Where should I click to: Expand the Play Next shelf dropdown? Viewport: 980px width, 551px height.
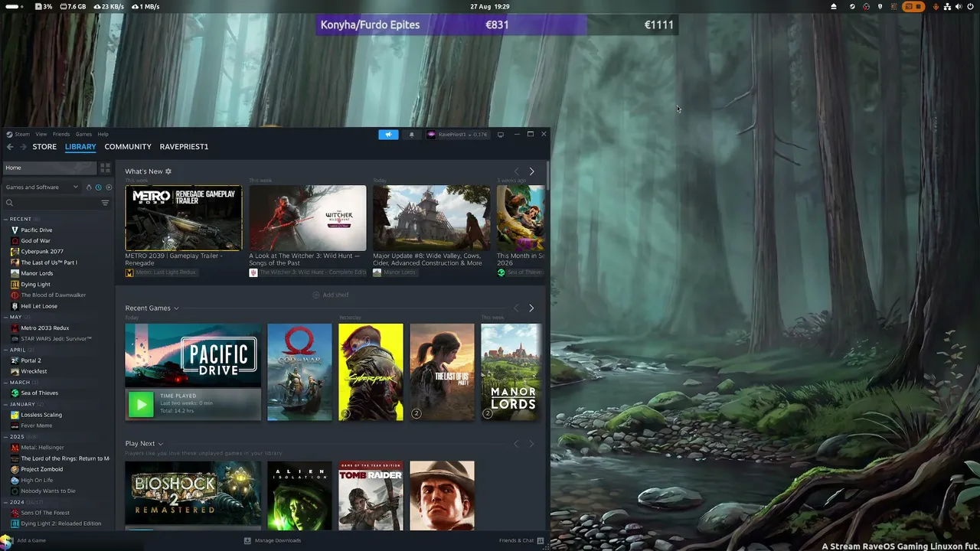(x=160, y=444)
